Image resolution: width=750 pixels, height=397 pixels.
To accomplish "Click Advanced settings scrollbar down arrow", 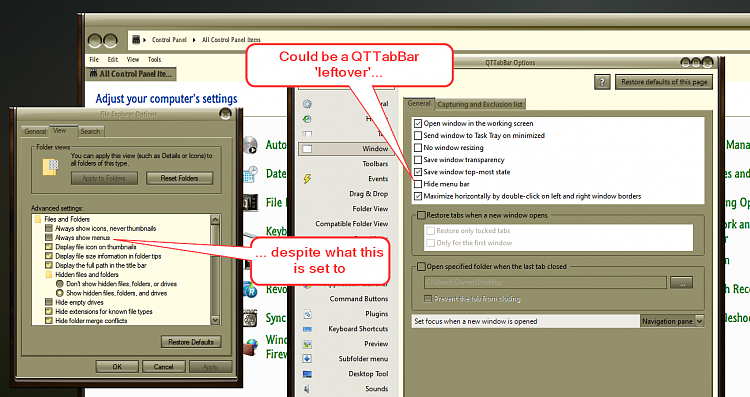I will 215,320.
